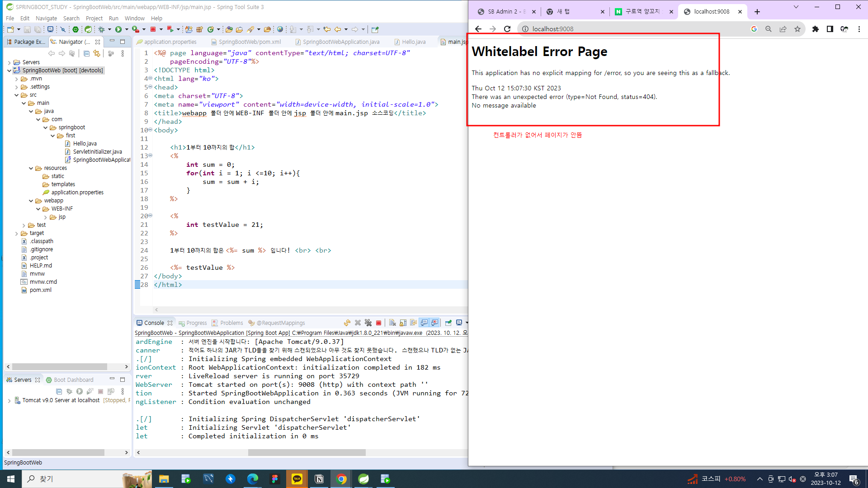Viewport: 868px width, 488px height.
Task: Expand the jsp folder in tree
Action: coord(45,217)
